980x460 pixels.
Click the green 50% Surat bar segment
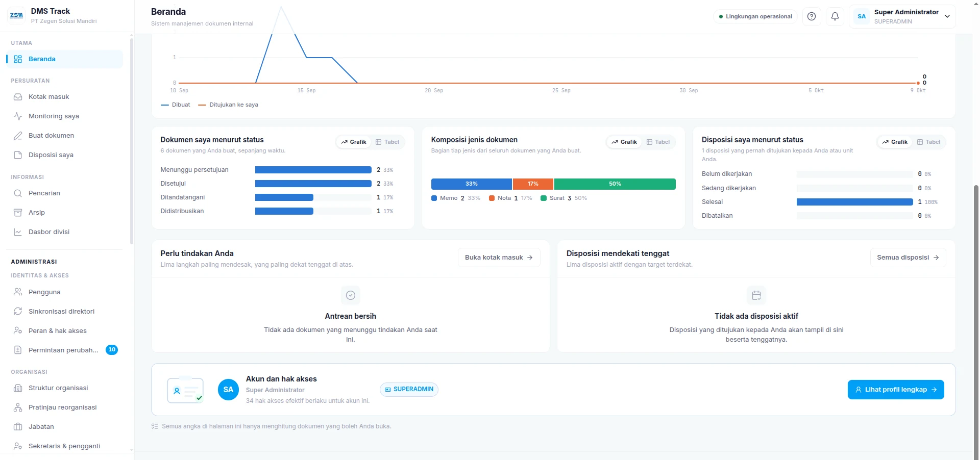pos(615,184)
